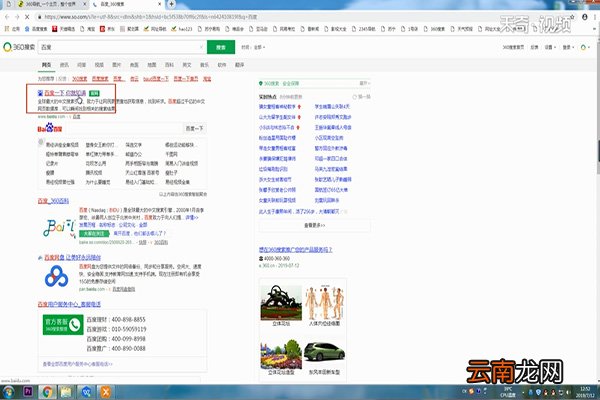Open the sculpture garden thumbnail image
The width and height of the screenshot is (600, 400).
click(281, 302)
